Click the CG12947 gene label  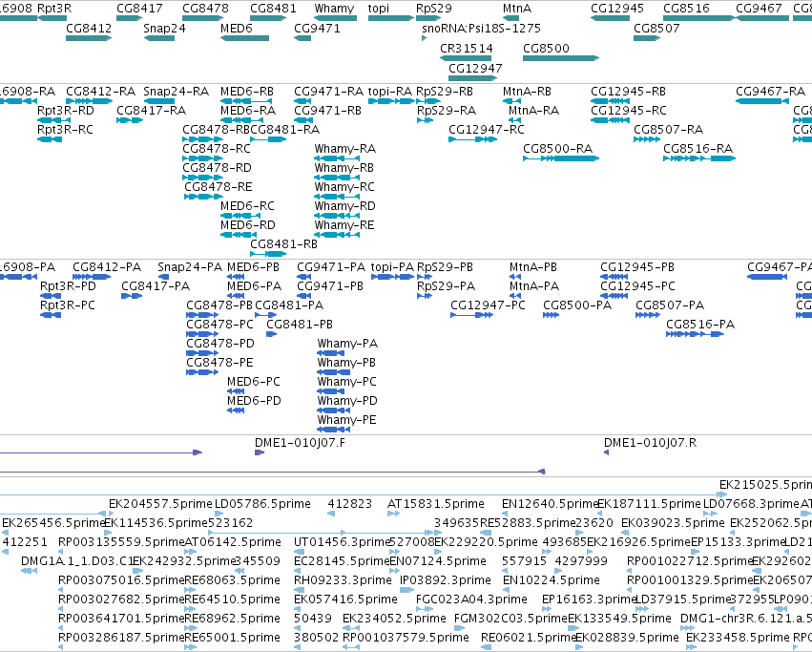475,69
